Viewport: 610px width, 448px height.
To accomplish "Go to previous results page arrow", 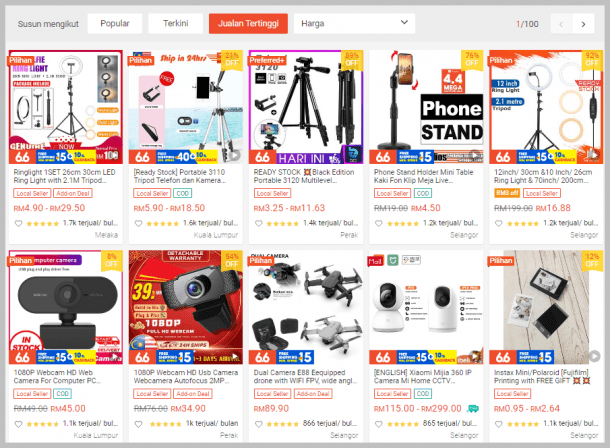I will [x=561, y=24].
